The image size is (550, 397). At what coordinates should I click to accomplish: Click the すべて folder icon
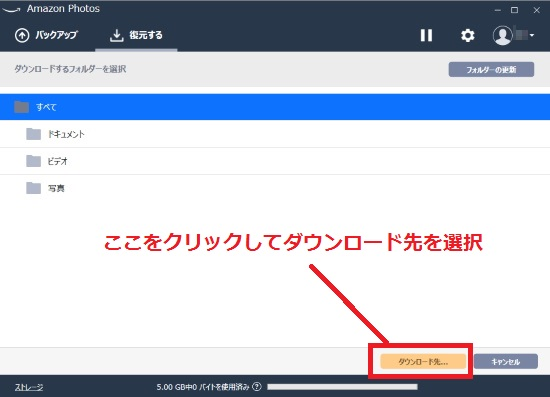21,107
